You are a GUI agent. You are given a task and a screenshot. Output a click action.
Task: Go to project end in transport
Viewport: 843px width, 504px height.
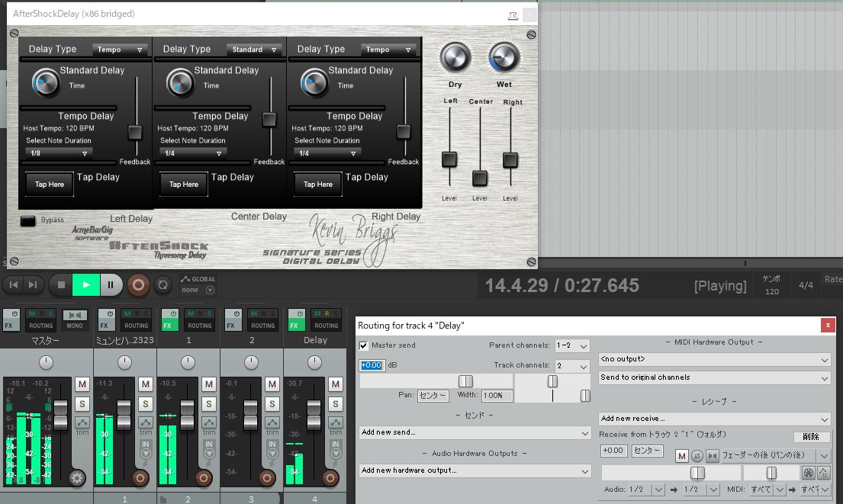tap(33, 284)
